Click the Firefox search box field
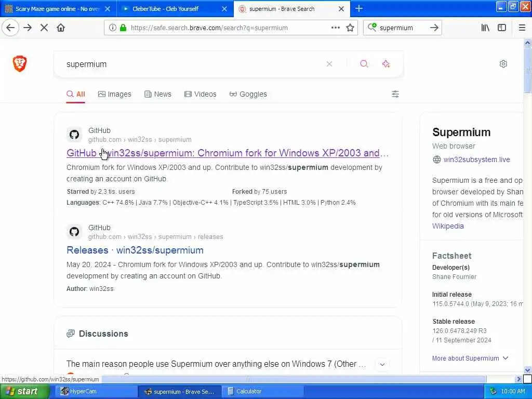532x399 pixels. [402, 28]
